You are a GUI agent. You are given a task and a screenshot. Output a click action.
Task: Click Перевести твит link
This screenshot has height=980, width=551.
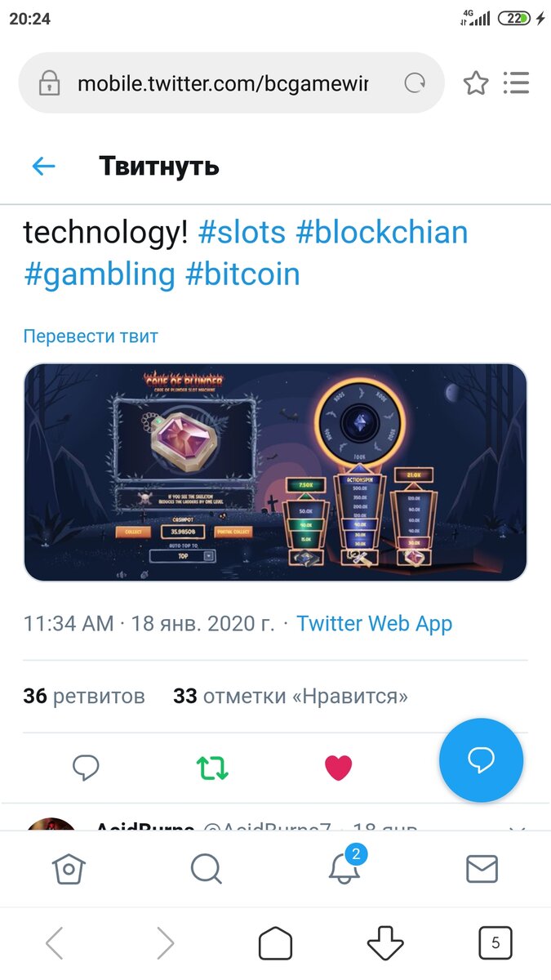[91, 336]
